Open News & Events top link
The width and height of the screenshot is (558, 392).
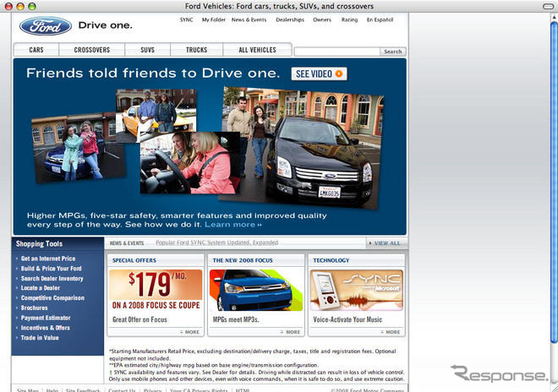[249, 20]
